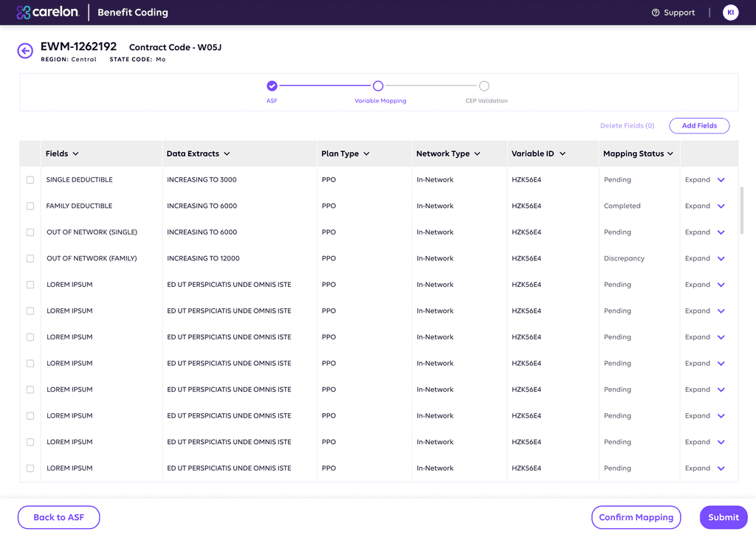Click the sort chevron next to Variable ID

[x=563, y=153]
